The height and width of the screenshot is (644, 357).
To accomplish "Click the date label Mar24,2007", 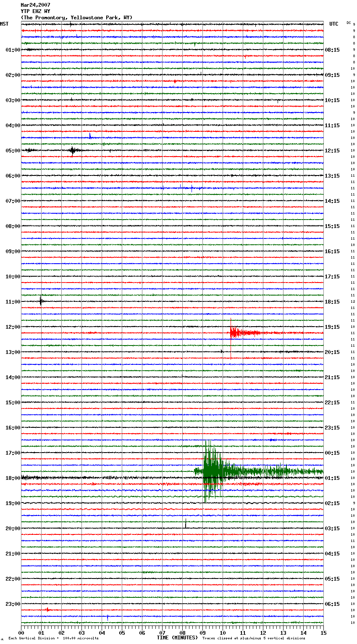I will click(x=35, y=5).
